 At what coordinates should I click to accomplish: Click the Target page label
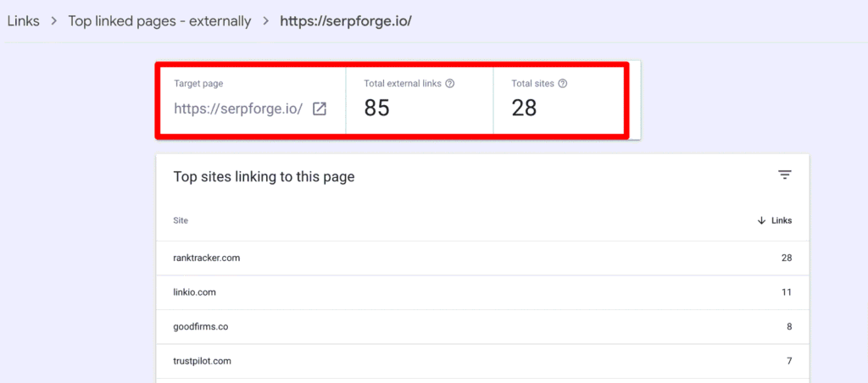tap(198, 84)
